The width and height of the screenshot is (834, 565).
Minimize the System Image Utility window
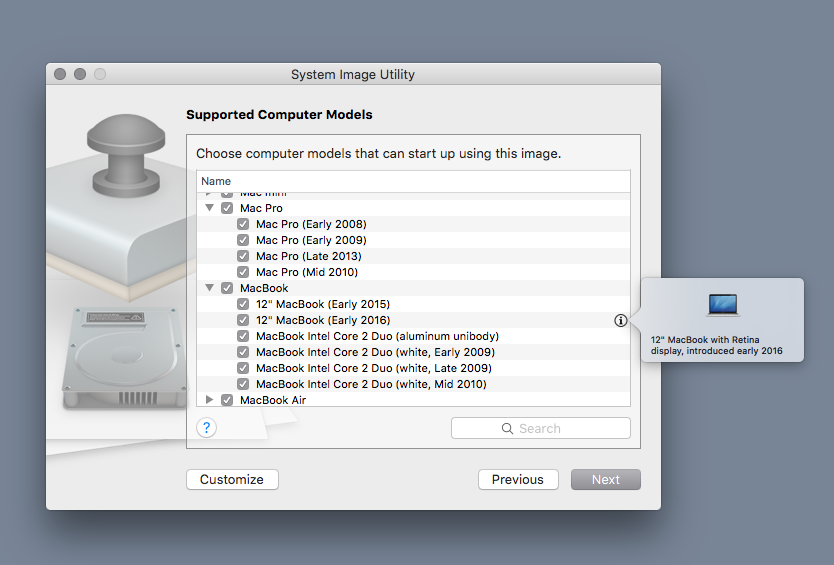pos(80,74)
